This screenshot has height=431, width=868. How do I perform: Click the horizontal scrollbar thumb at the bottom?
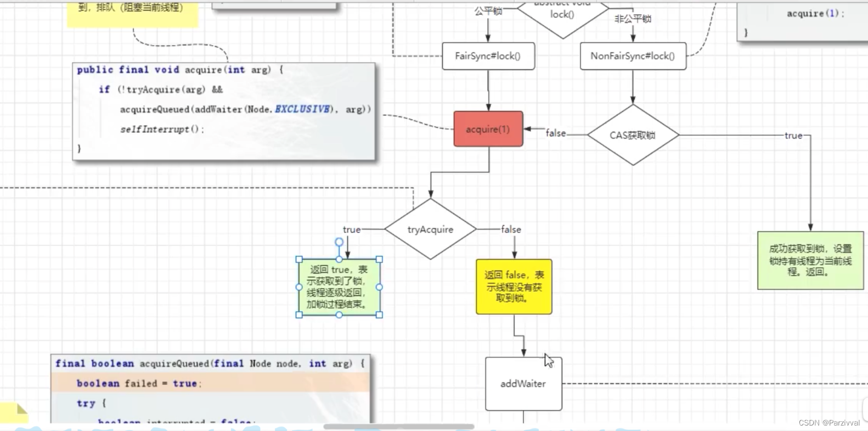click(399, 427)
